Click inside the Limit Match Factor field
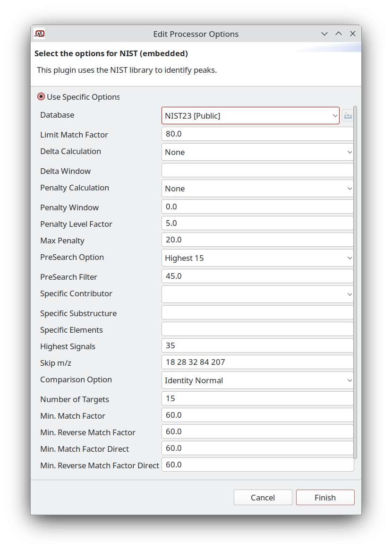This screenshot has height=551, width=392. tap(257, 133)
